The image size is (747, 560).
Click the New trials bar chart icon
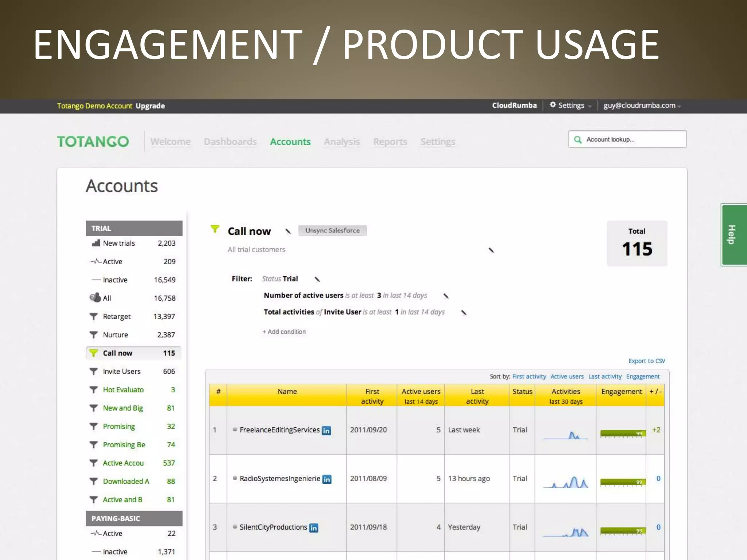point(96,243)
